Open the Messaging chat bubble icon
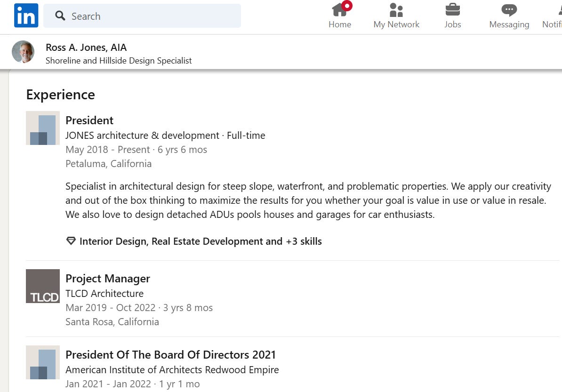This screenshot has height=392, width=562. click(509, 10)
